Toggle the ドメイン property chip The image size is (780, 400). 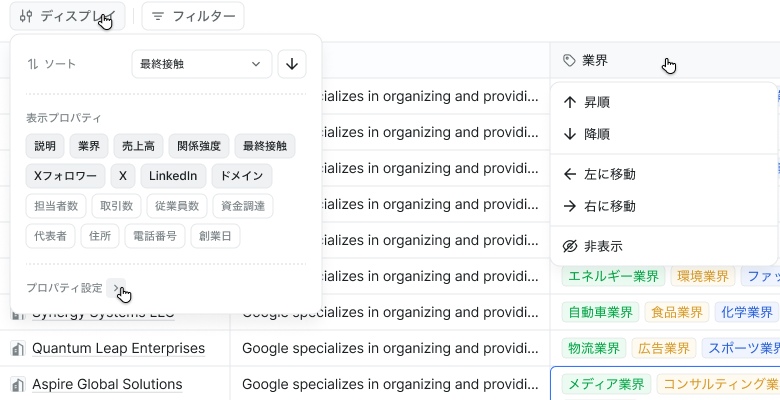(242, 176)
